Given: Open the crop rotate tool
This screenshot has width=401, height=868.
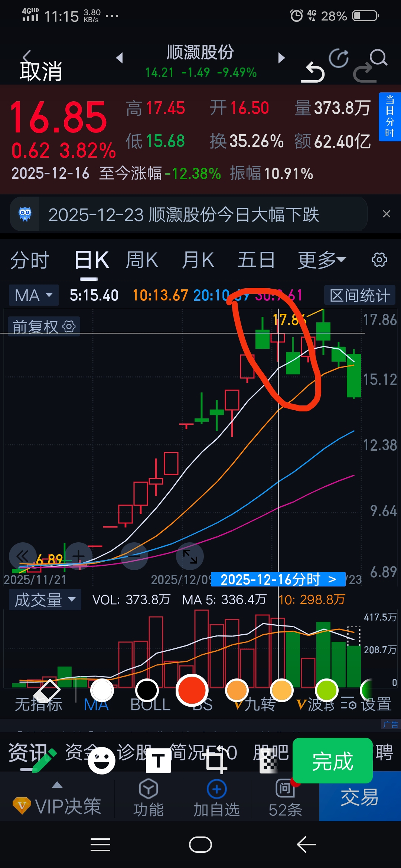Looking at the screenshot, I should [216, 760].
